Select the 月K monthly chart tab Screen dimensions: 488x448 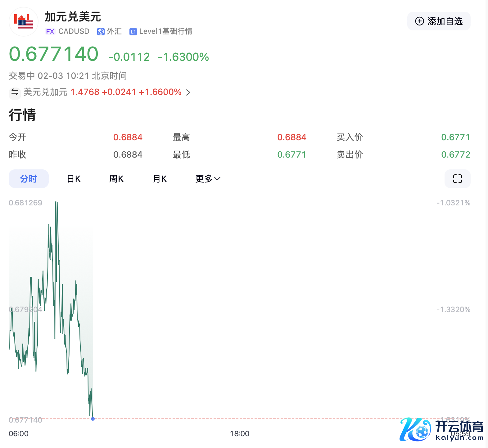[x=160, y=179]
